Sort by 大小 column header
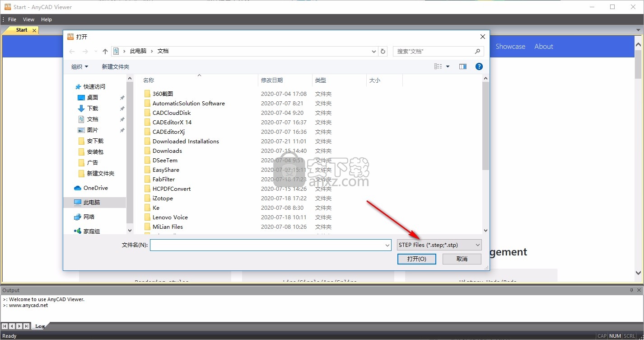The width and height of the screenshot is (644, 340). tap(384, 80)
